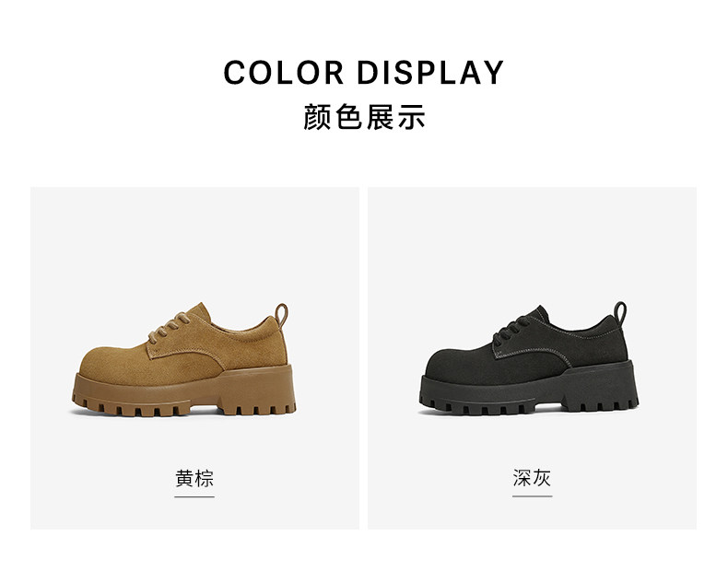Click the white stitching on grey shoe

coord(534,351)
